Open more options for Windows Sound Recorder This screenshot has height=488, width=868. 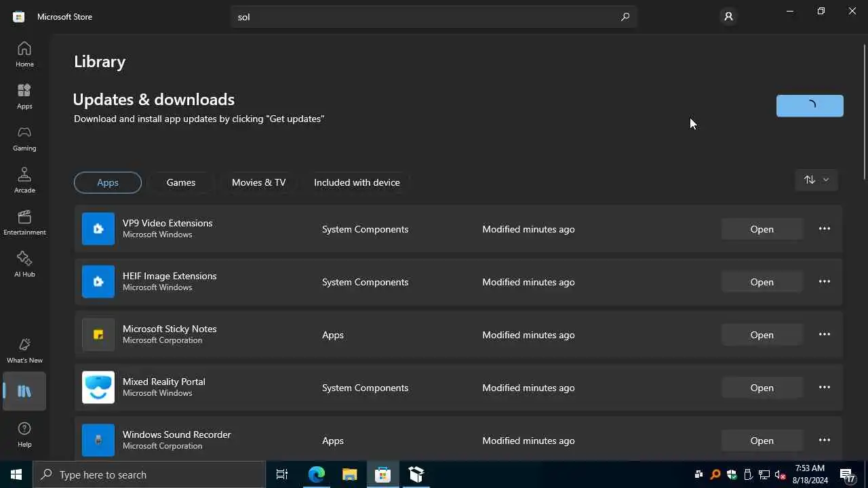pyautogui.click(x=825, y=441)
